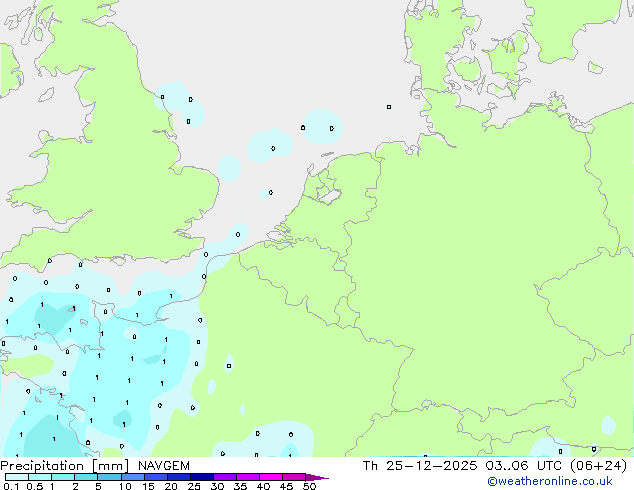Click the 45–50 mm legend swatch

[x=294, y=477]
